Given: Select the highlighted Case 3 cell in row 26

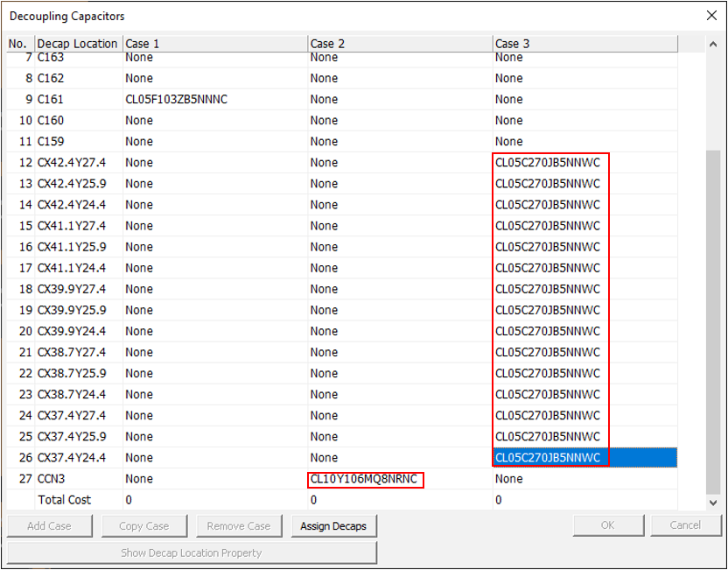Looking at the screenshot, I should coord(549,458).
